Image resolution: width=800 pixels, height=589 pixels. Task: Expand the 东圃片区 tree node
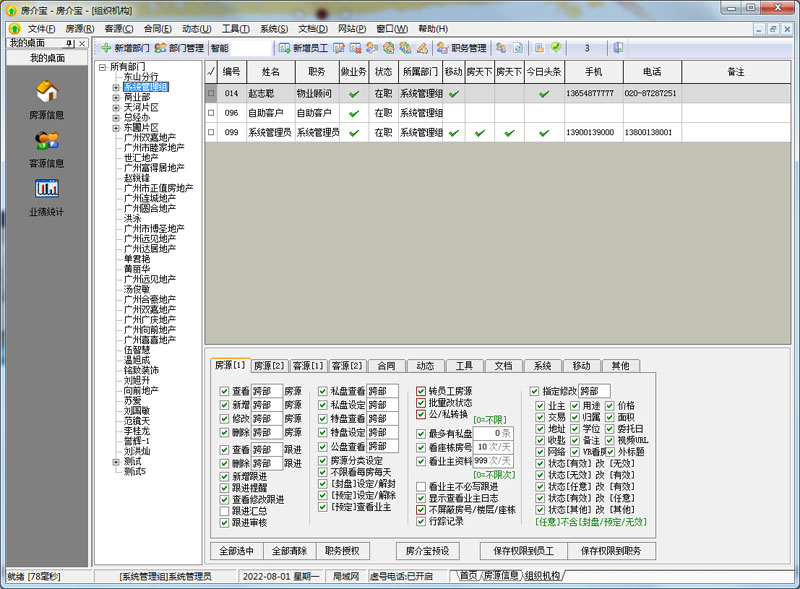coord(116,128)
